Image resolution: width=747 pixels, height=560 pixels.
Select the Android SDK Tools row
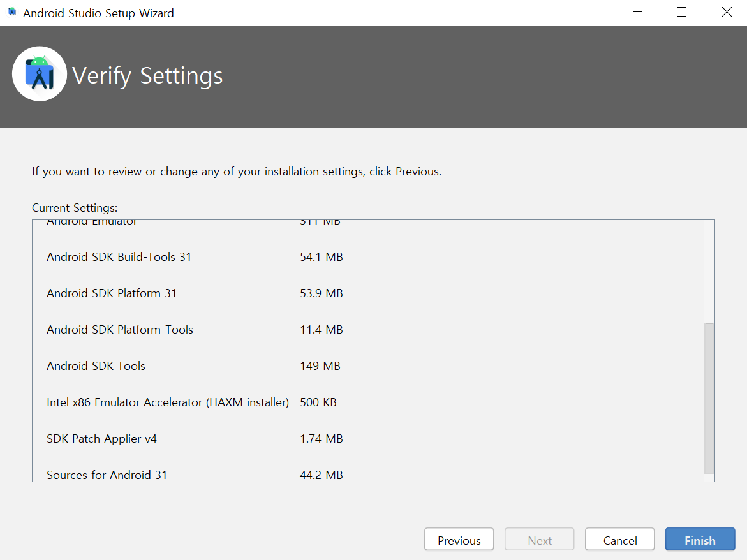pos(193,365)
